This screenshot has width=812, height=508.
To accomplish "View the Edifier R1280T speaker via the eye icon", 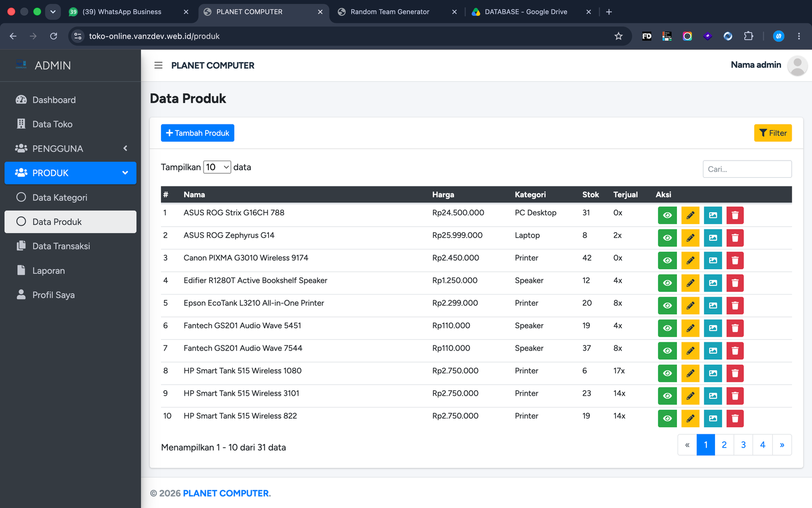I will [667, 283].
